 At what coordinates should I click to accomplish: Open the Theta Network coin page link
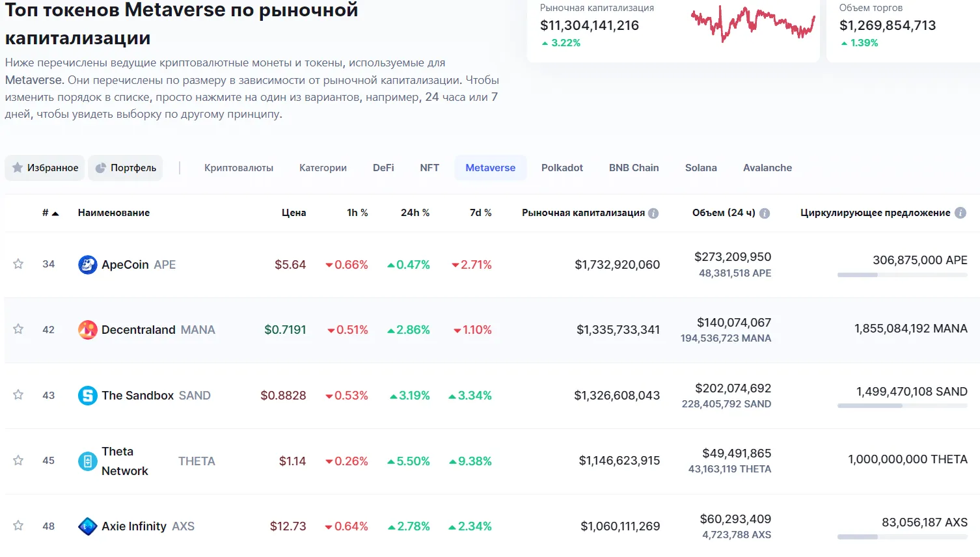point(158,461)
